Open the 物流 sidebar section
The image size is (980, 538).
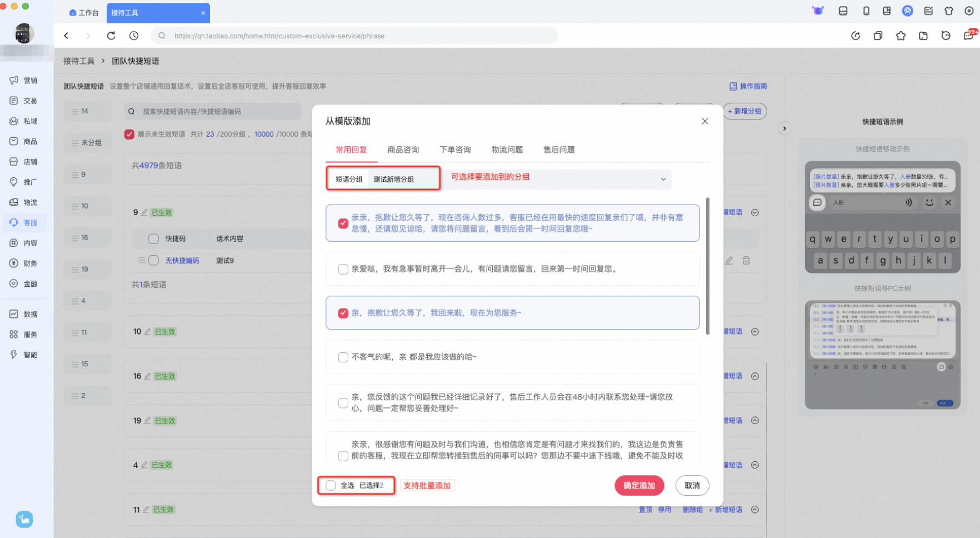tap(23, 202)
